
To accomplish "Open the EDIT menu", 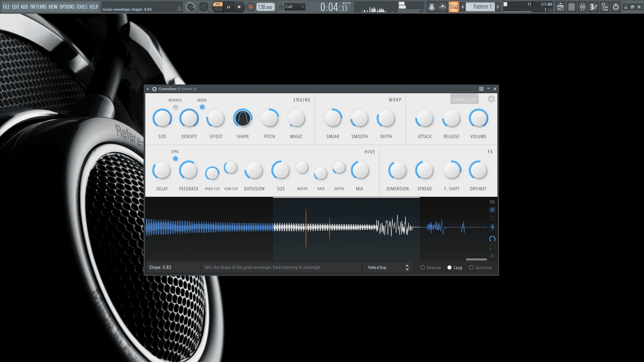I will tap(15, 7).
